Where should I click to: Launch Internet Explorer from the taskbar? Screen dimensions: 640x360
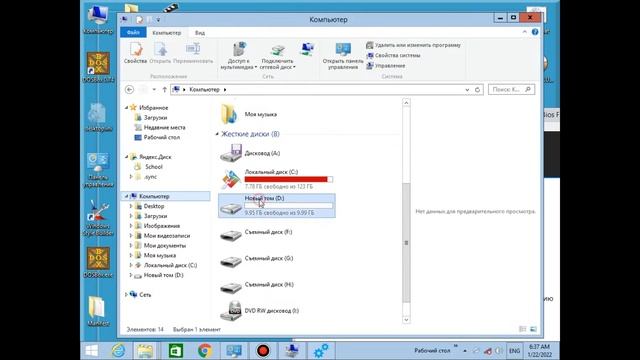(119, 351)
